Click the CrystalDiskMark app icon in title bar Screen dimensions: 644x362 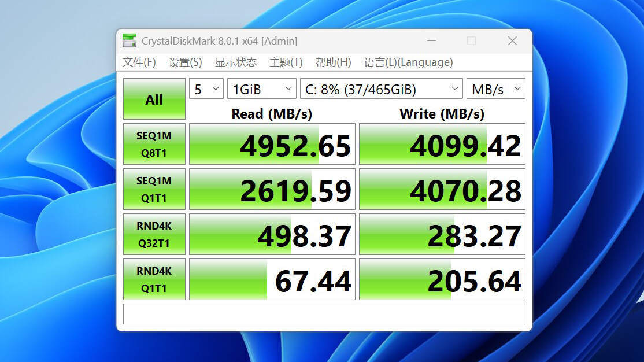[x=129, y=40]
